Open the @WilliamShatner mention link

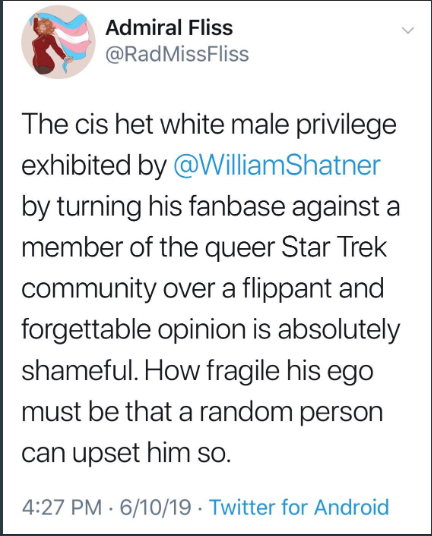(277, 165)
